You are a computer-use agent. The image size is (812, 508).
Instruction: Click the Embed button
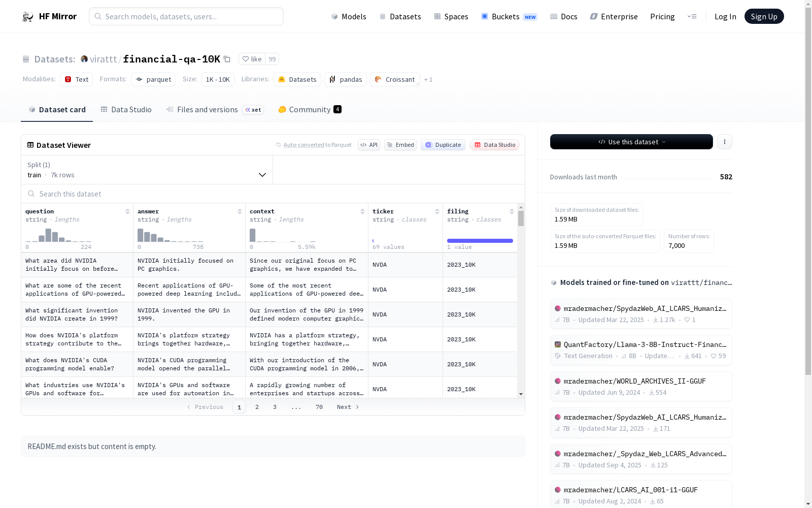pos(400,145)
